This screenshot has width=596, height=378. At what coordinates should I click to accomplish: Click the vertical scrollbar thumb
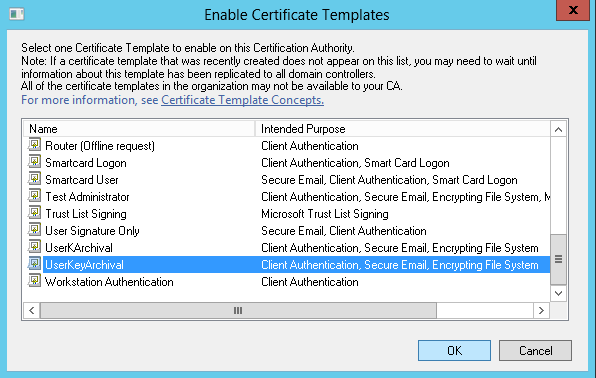click(x=558, y=259)
